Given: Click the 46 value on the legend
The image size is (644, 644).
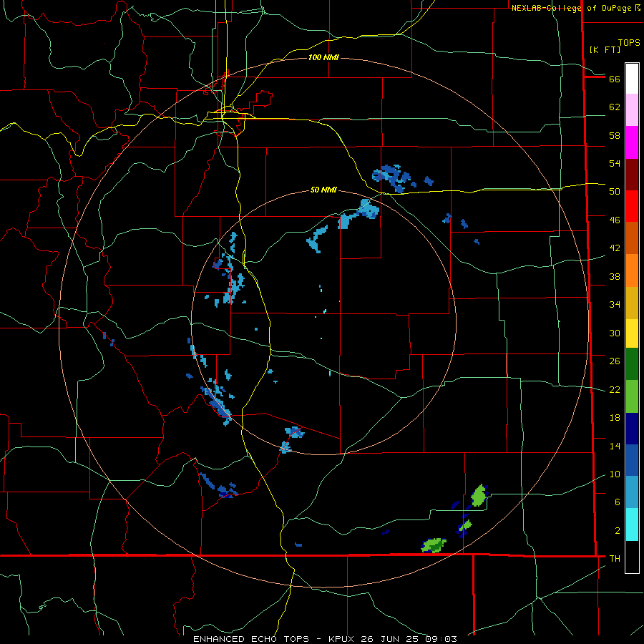Looking at the screenshot, I should point(615,220).
